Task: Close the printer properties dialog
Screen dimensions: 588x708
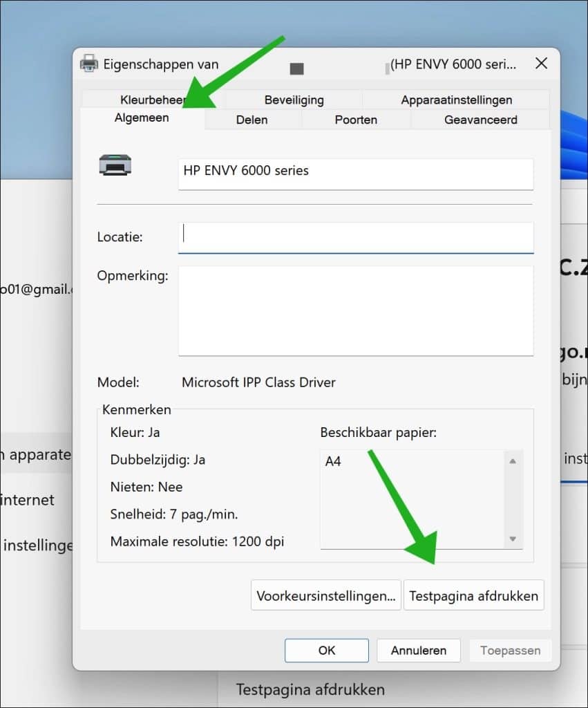Action: tap(541, 63)
